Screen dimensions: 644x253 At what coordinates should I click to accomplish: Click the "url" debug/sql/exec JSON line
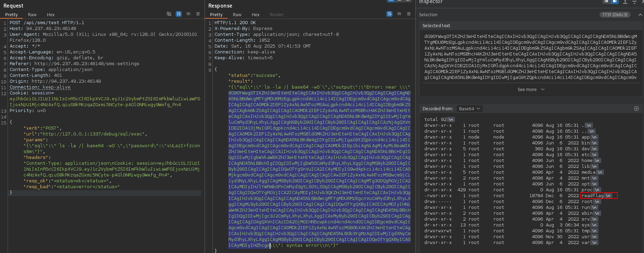tap(86, 134)
